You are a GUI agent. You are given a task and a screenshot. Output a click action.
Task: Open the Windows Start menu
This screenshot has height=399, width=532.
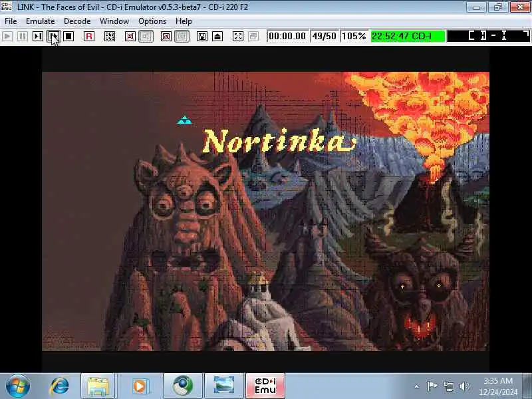click(18, 386)
